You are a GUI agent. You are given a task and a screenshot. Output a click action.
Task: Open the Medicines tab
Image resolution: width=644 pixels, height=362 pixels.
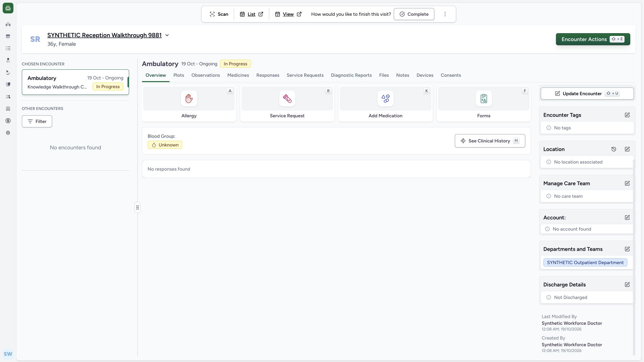(x=238, y=75)
